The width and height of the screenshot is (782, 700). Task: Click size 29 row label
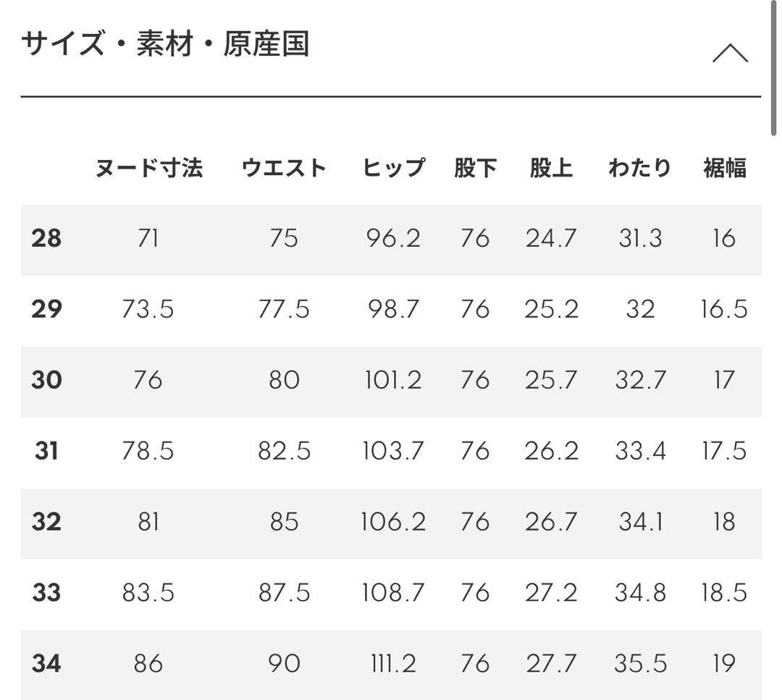point(46,308)
